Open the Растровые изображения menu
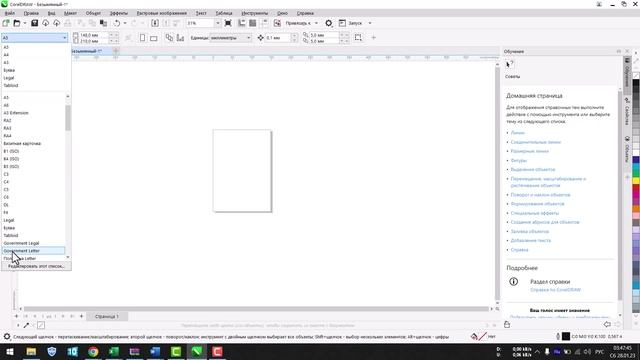 coord(162,13)
